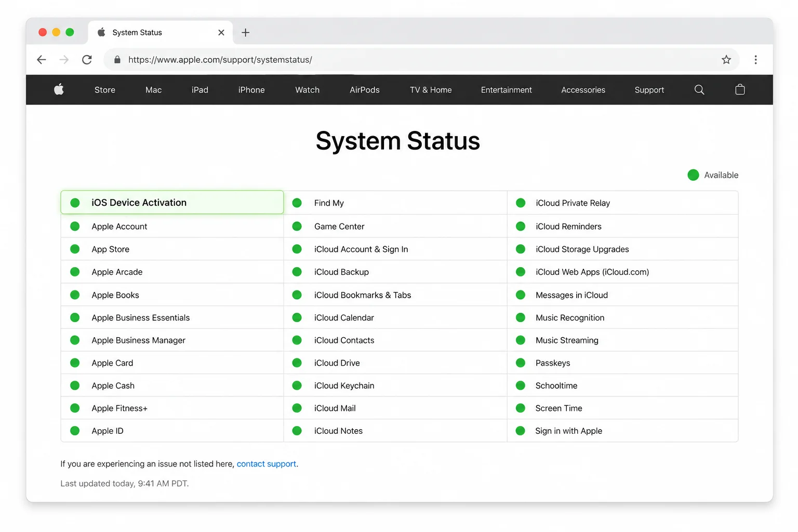Click the lock icon in address bar
798x532 pixels.
[117, 60]
